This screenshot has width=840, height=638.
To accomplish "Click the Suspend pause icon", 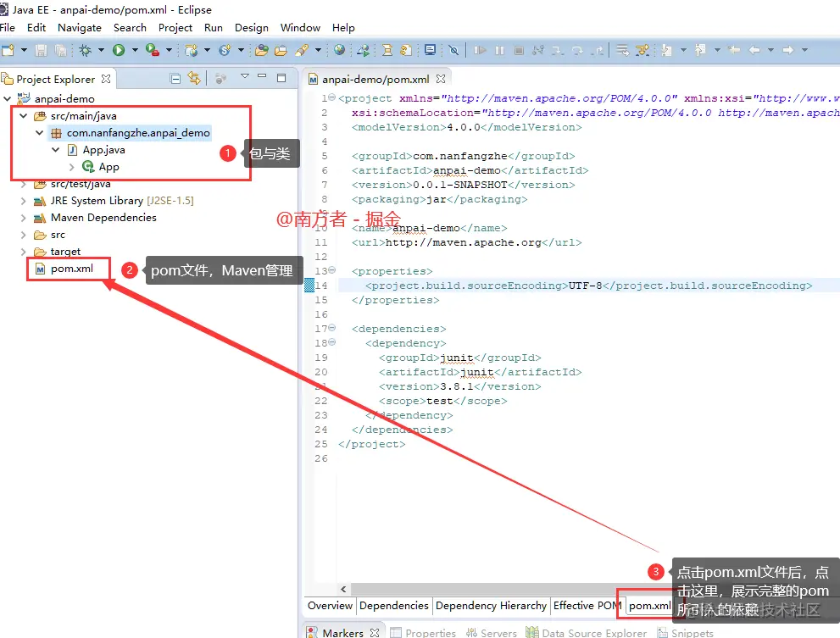I will (499, 50).
